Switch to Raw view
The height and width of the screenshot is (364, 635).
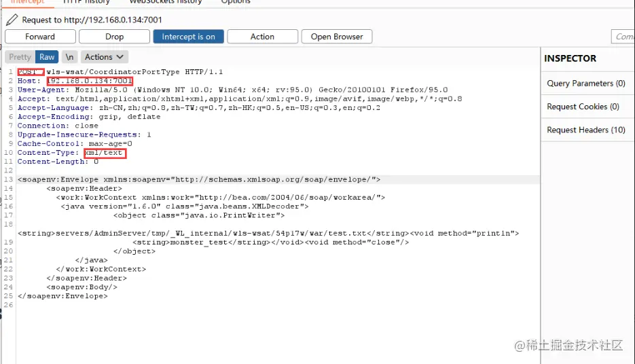47,57
